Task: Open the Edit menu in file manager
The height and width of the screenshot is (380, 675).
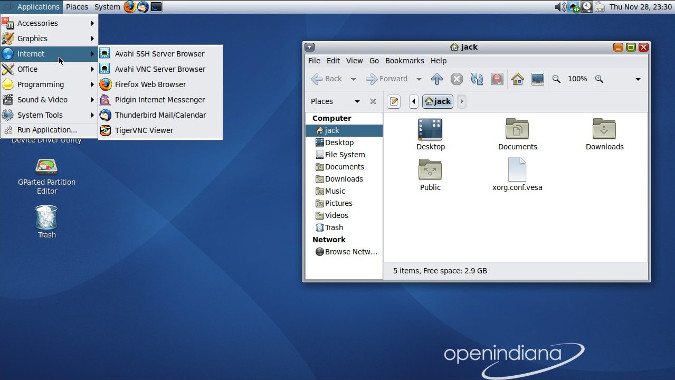Action: 333,61
